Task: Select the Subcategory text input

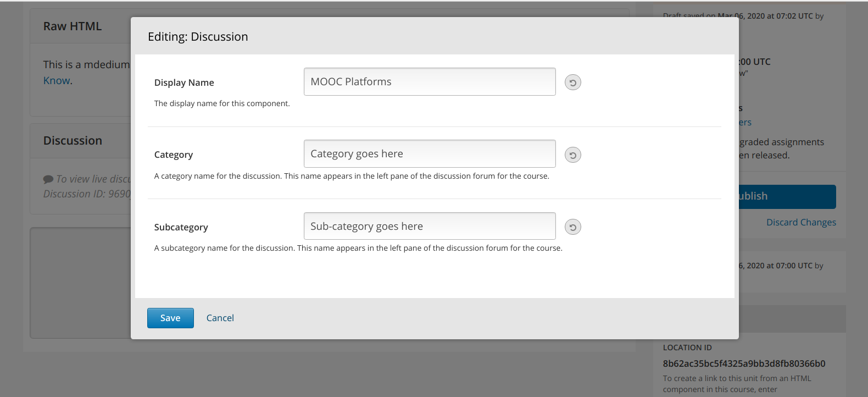Action: point(429,226)
